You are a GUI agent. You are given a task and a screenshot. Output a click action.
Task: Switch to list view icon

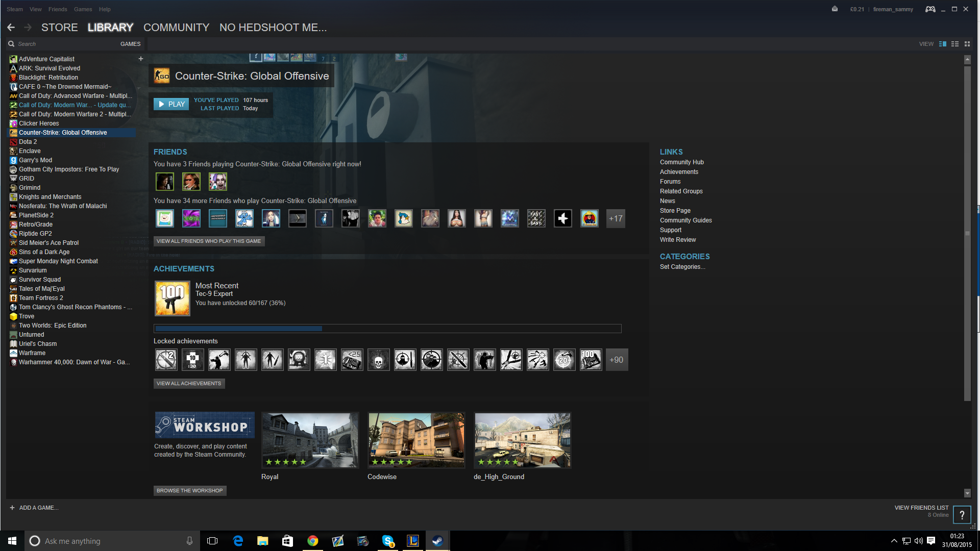point(954,44)
